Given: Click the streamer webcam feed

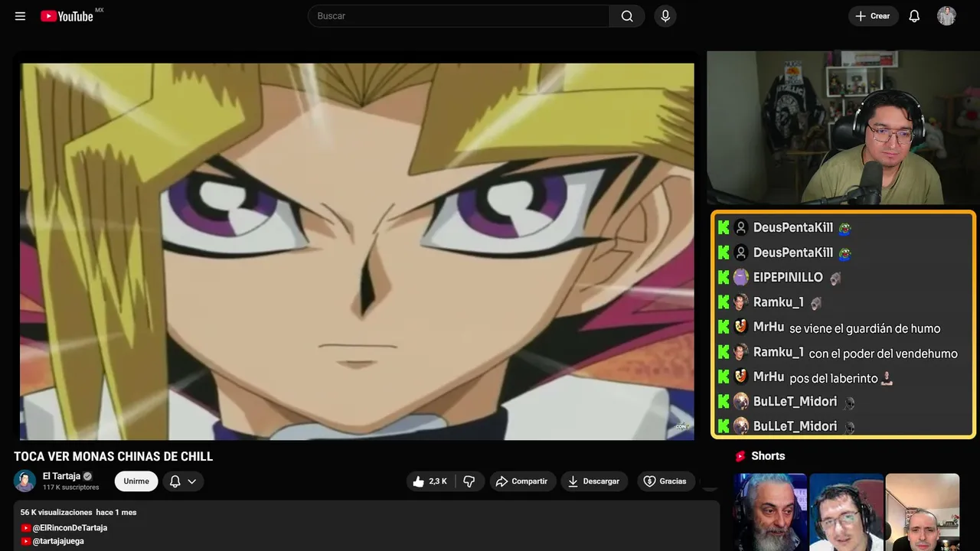Looking at the screenshot, I should (x=843, y=128).
